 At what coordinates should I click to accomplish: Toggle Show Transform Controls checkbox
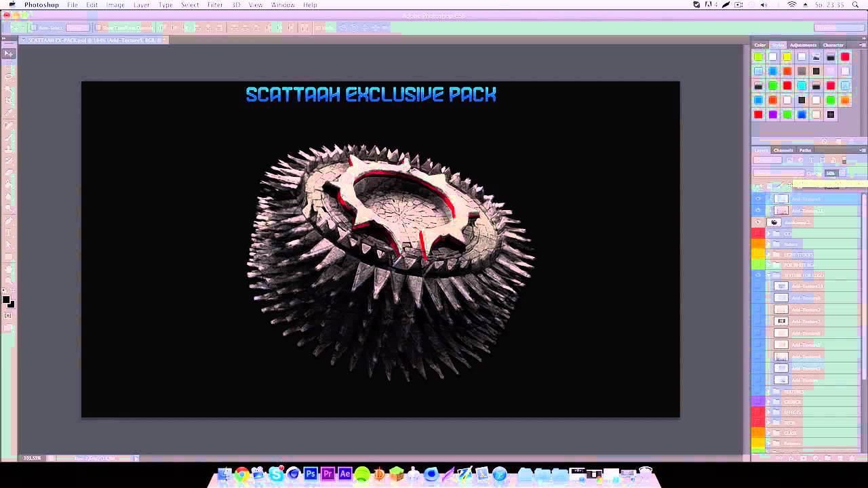point(98,28)
